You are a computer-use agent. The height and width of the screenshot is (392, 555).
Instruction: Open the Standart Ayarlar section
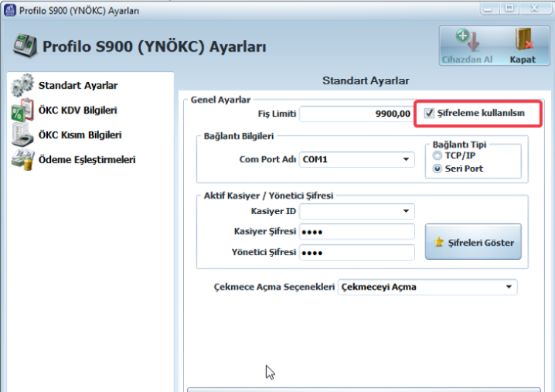(x=78, y=85)
